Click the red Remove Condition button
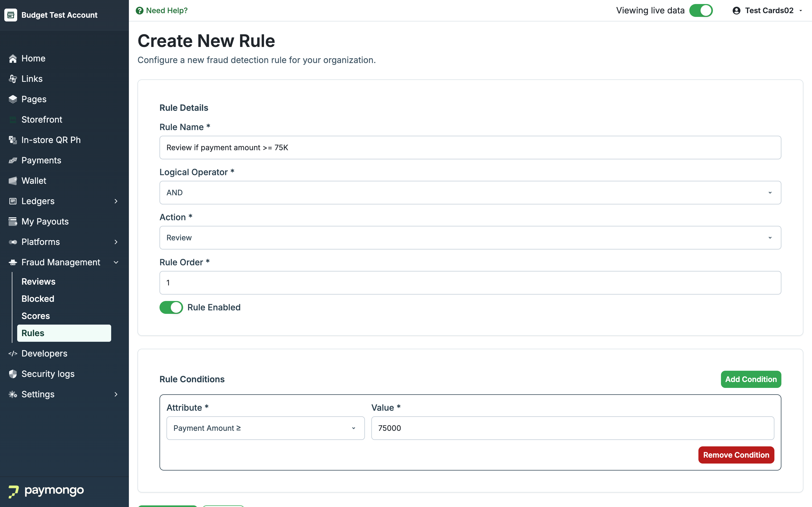Image resolution: width=812 pixels, height=507 pixels. 736,455
